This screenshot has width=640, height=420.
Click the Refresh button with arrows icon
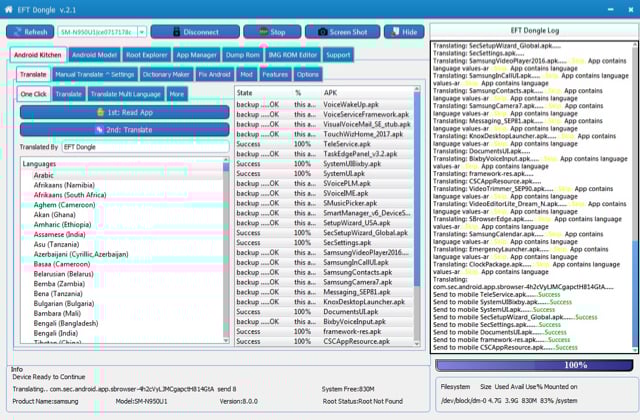[30, 32]
